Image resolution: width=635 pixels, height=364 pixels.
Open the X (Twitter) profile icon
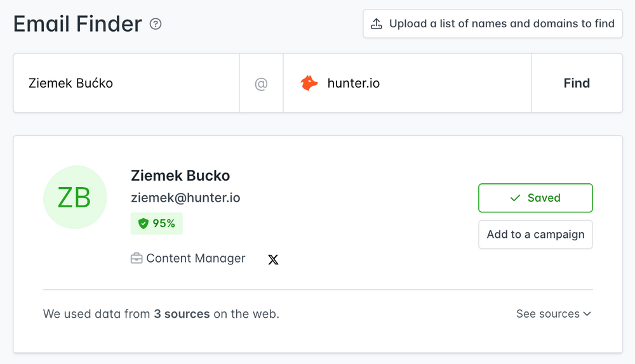click(x=273, y=259)
